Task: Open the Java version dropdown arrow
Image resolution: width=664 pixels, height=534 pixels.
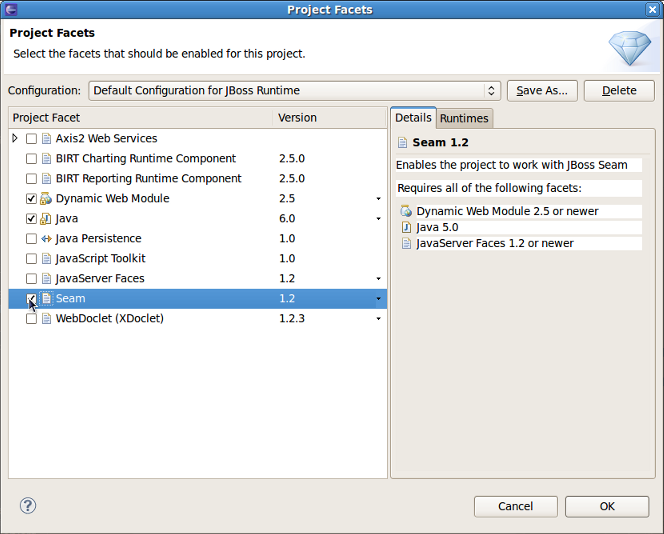Action: tap(378, 219)
